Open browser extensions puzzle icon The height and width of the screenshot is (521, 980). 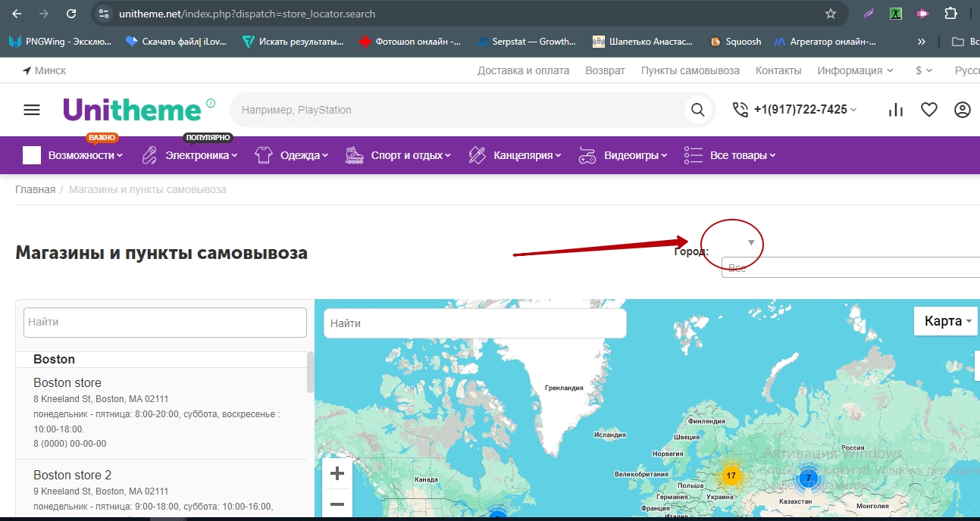(x=950, y=14)
